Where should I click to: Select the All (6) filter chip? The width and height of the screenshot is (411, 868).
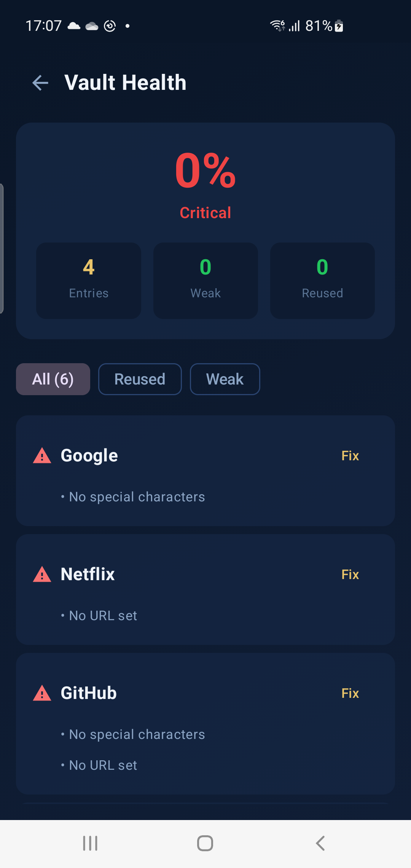tap(53, 379)
